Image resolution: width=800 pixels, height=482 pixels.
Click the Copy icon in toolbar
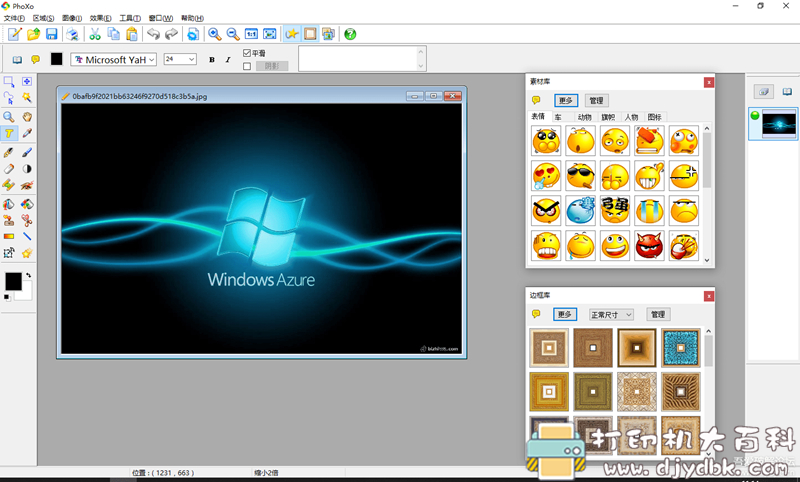coord(113,34)
